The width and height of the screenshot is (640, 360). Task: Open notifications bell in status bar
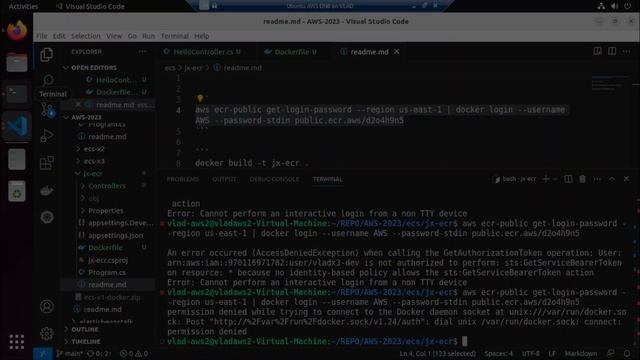coord(627,353)
